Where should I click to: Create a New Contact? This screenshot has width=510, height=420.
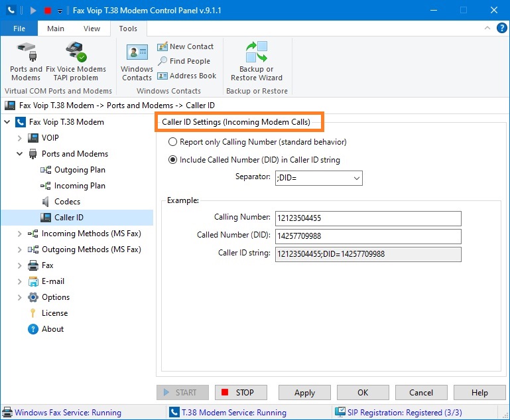coord(186,46)
